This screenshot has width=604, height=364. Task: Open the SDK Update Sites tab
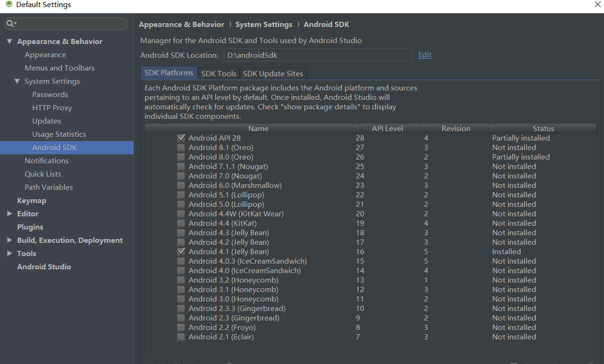[x=273, y=73]
